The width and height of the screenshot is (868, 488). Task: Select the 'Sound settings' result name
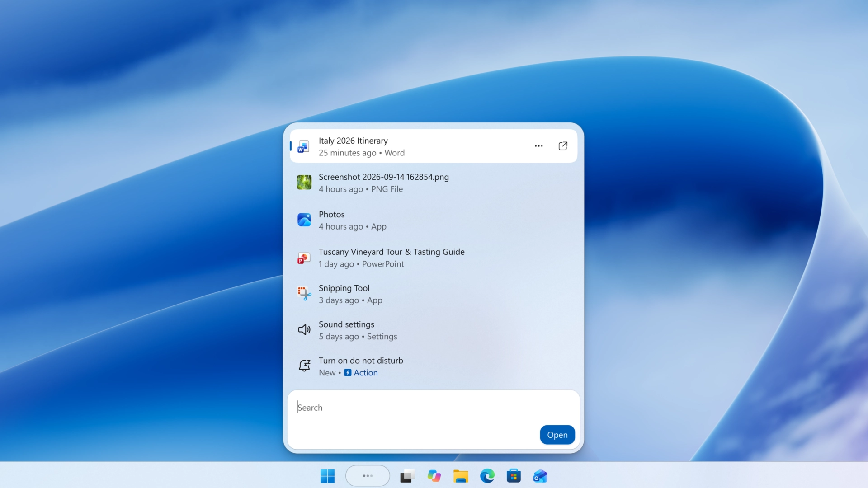coord(346,324)
